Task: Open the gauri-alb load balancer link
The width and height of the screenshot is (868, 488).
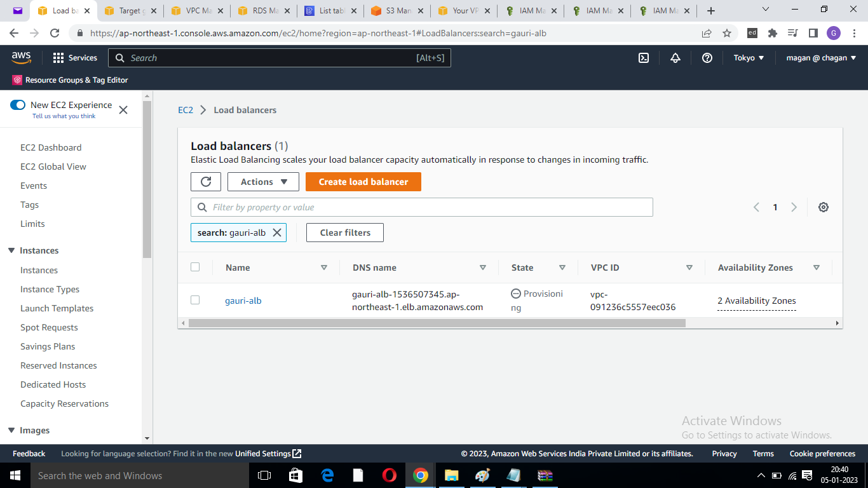Action: click(243, 300)
